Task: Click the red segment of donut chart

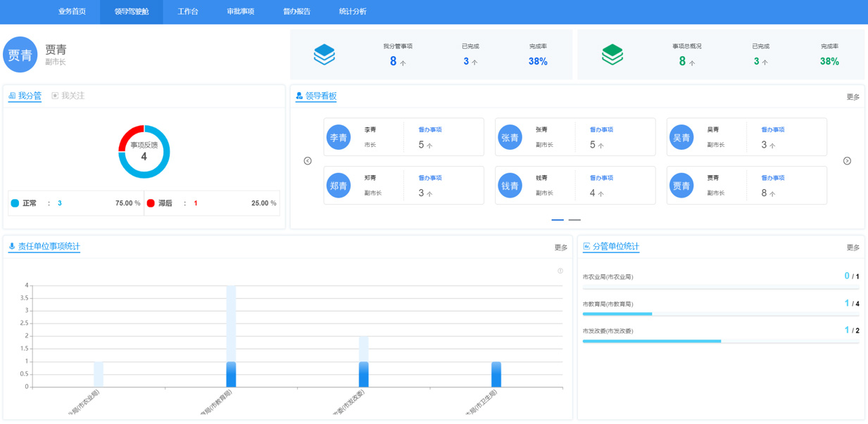Action: (129, 136)
